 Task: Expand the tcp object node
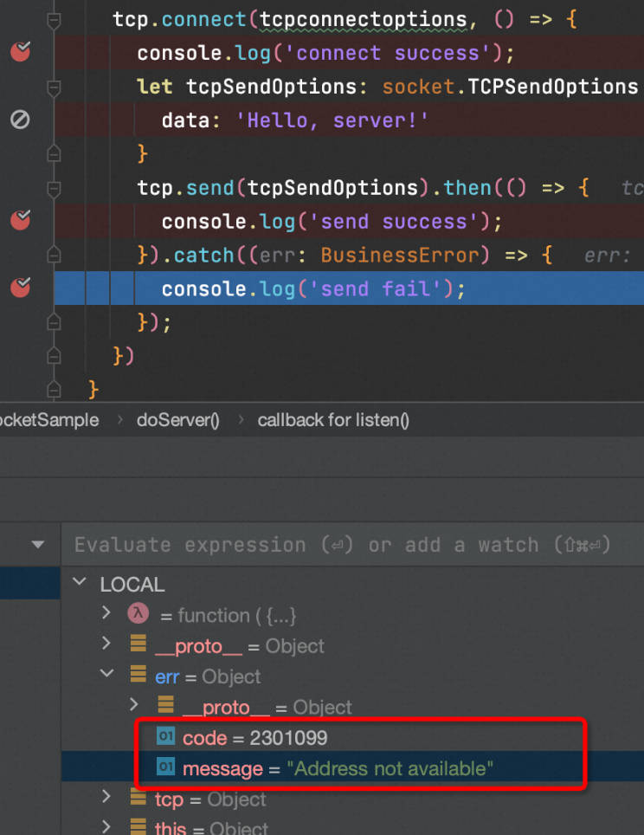[106, 798]
